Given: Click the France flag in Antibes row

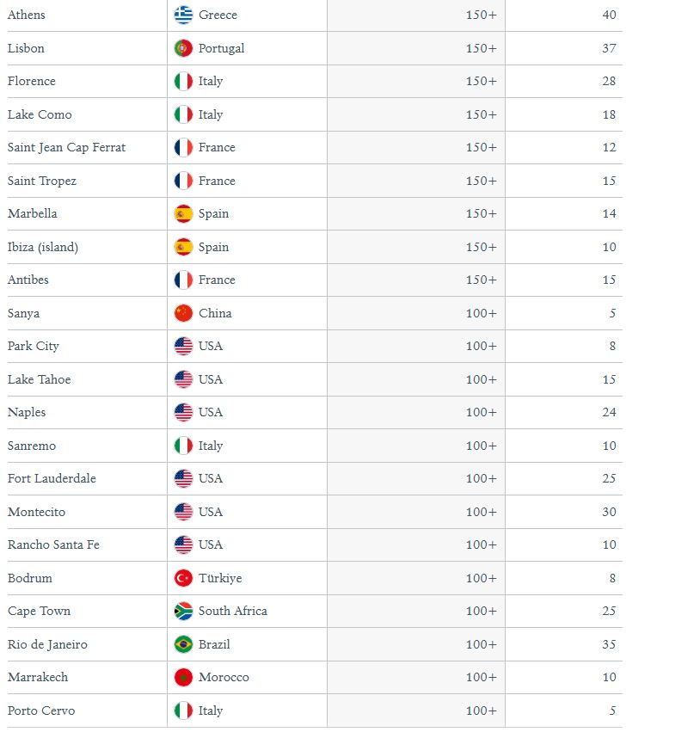Looking at the screenshot, I should pos(183,280).
